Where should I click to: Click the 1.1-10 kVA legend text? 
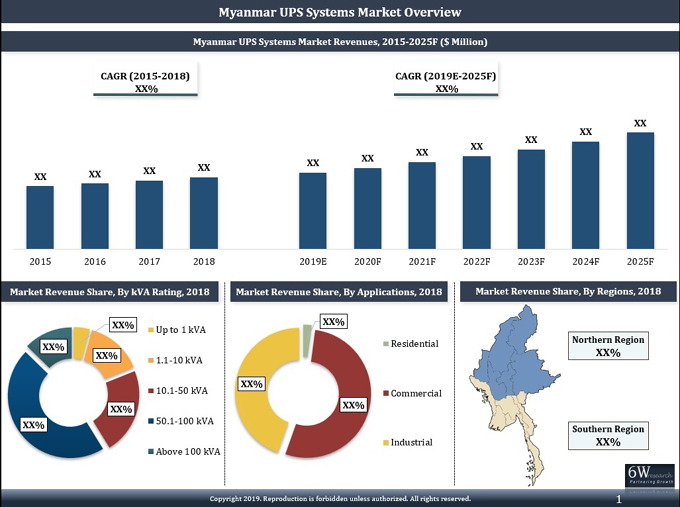pos(179,360)
